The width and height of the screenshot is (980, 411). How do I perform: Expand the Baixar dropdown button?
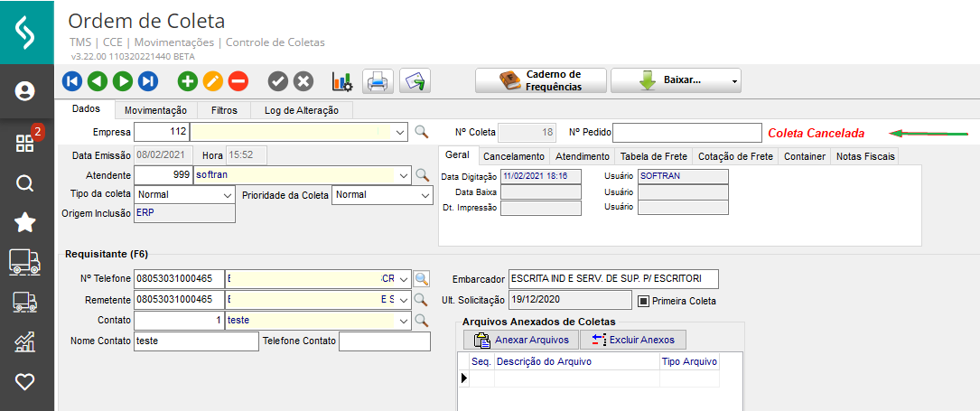733,81
